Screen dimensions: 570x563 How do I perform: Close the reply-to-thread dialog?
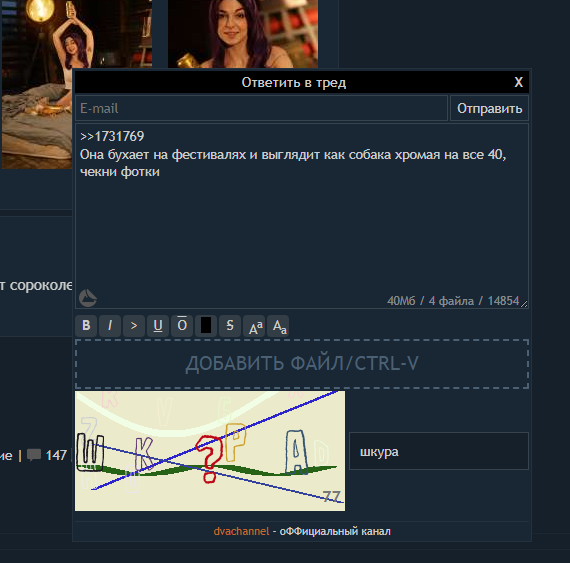519,82
